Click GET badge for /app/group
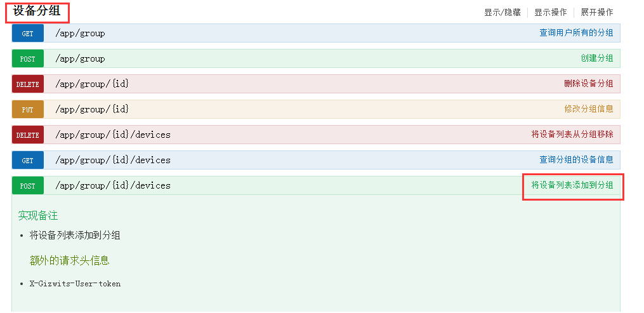The width and height of the screenshot is (644, 313). coord(27,34)
